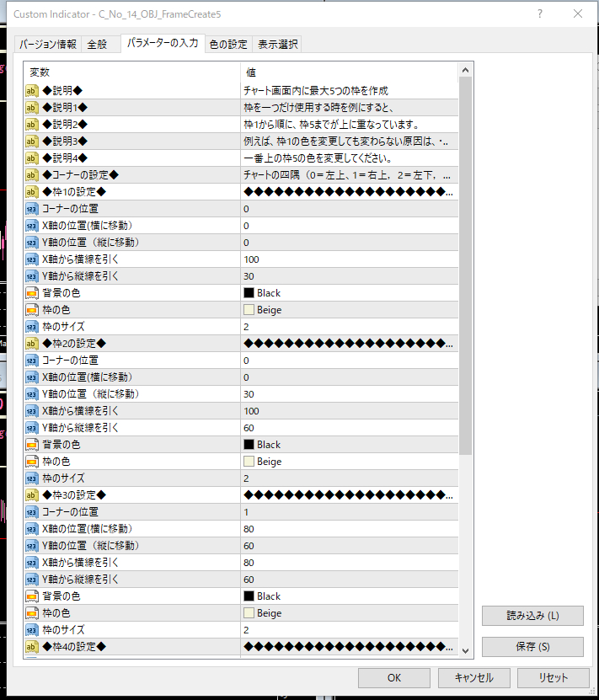Click the ab icon beside ◆枠1の設定◆

point(32,192)
